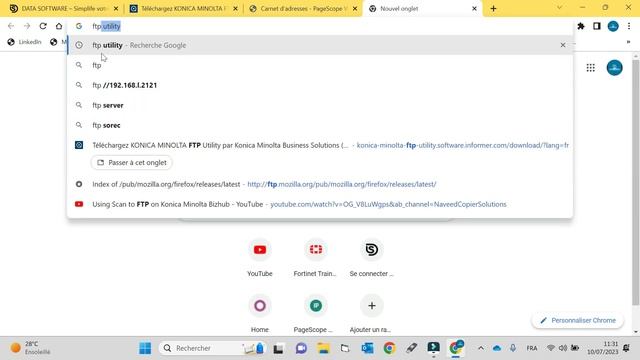Click the microphone tray icon
Image resolution: width=640 pixels, height=360 pixels.
pyautogui.click(x=513, y=348)
